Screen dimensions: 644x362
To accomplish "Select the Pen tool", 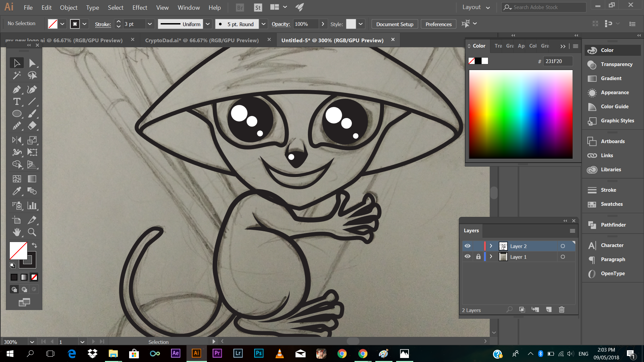I will click(x=16, y=89).
